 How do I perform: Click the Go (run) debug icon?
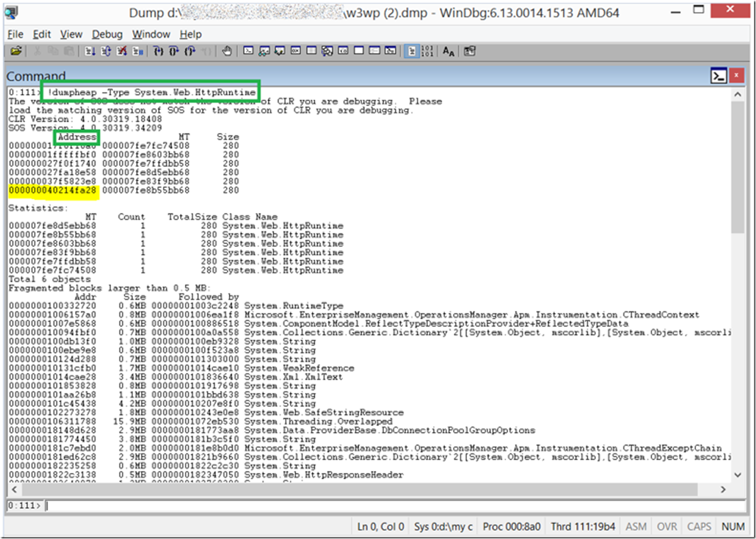(x=90, y=51)
